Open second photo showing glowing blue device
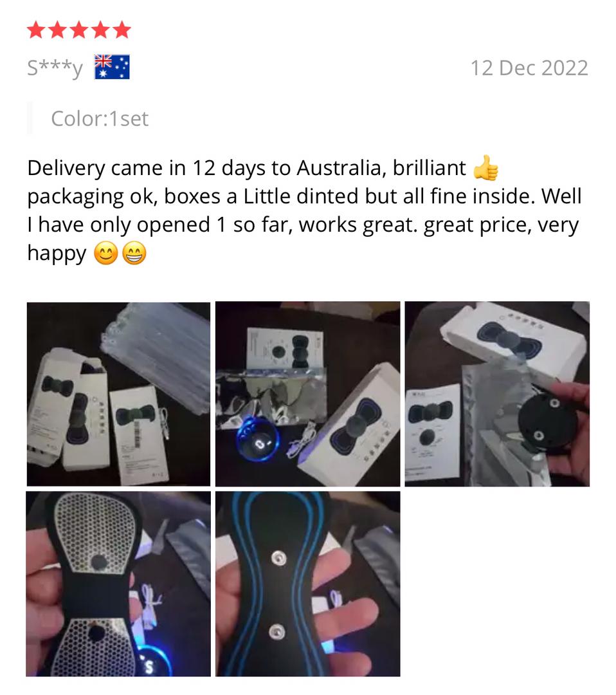Screen dimensions: 616x695 pos(308,394)
